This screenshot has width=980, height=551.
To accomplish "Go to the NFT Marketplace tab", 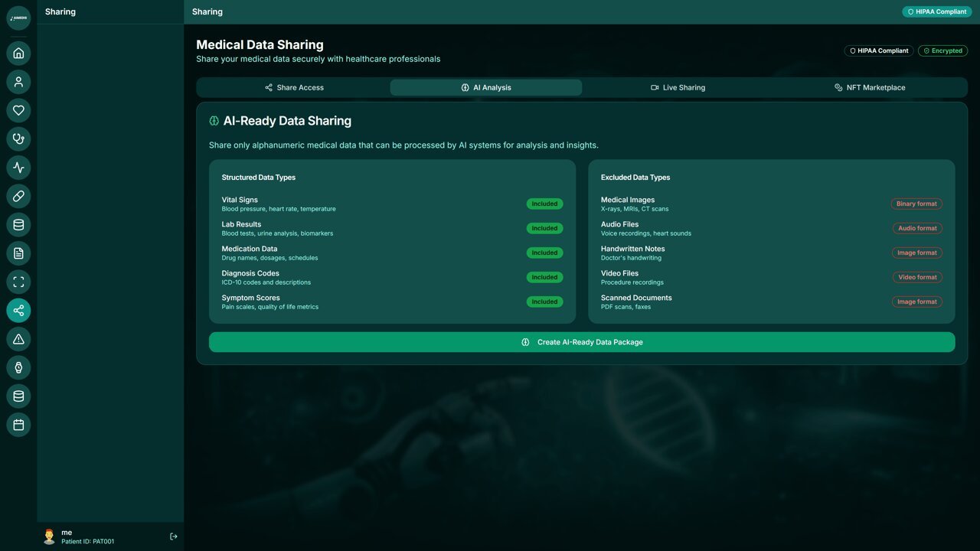I will 870,87.
